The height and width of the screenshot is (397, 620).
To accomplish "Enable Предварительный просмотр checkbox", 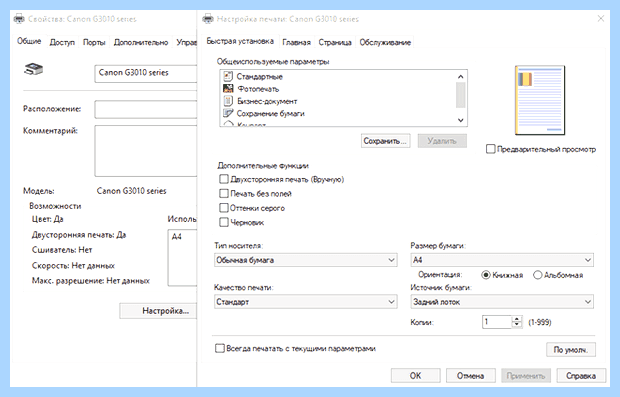I will [490, 149].
